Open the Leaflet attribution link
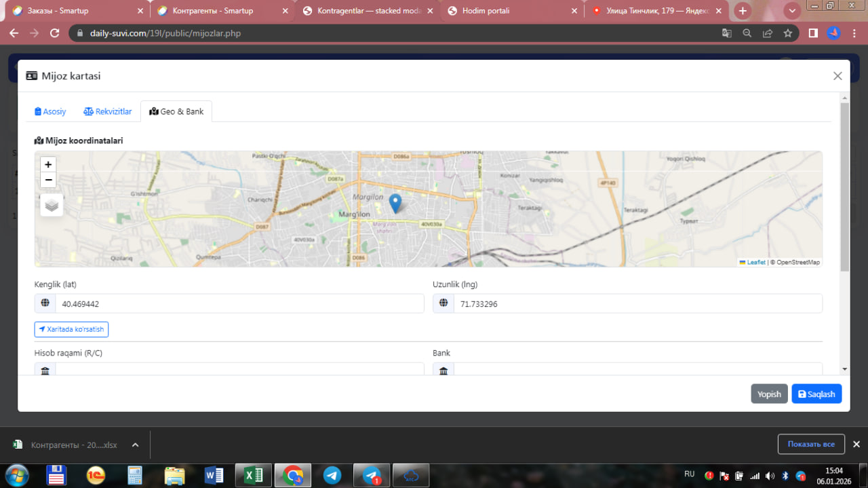Screen dimensions: 868x488 pyautogui.click(x=755, y=262)
